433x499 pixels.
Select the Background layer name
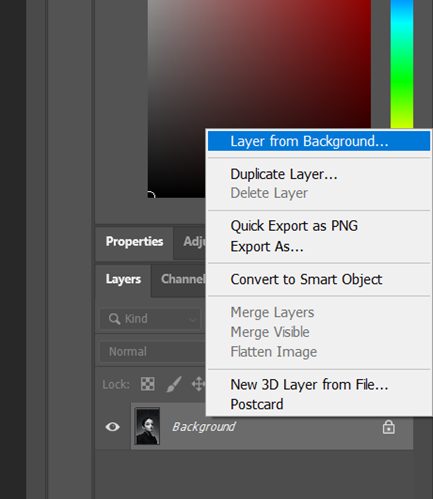(204, 427)
